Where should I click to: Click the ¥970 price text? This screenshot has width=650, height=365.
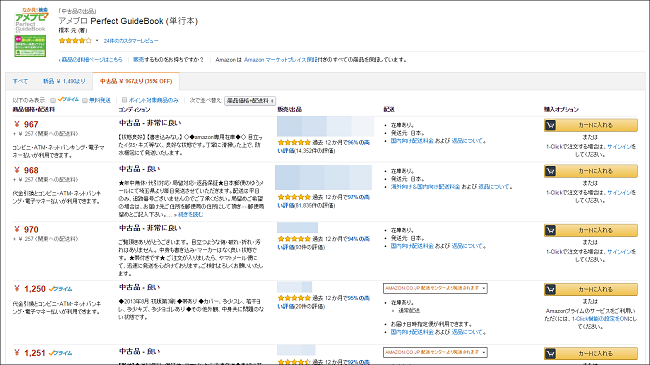coord(26,230)
